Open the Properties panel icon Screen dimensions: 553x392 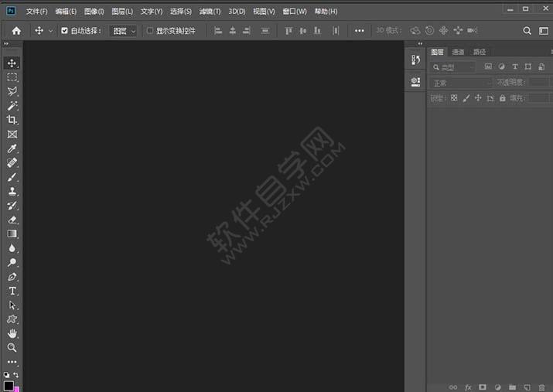point(415,82)
